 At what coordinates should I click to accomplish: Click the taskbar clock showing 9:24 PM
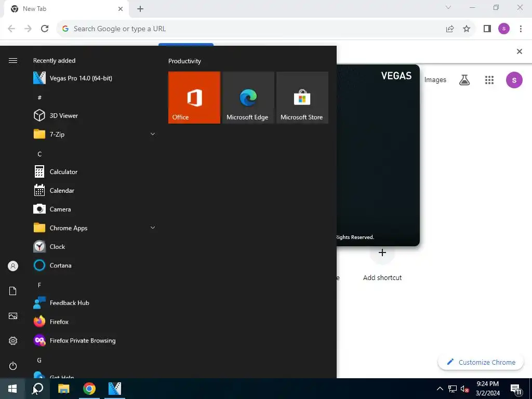point(487,389)
